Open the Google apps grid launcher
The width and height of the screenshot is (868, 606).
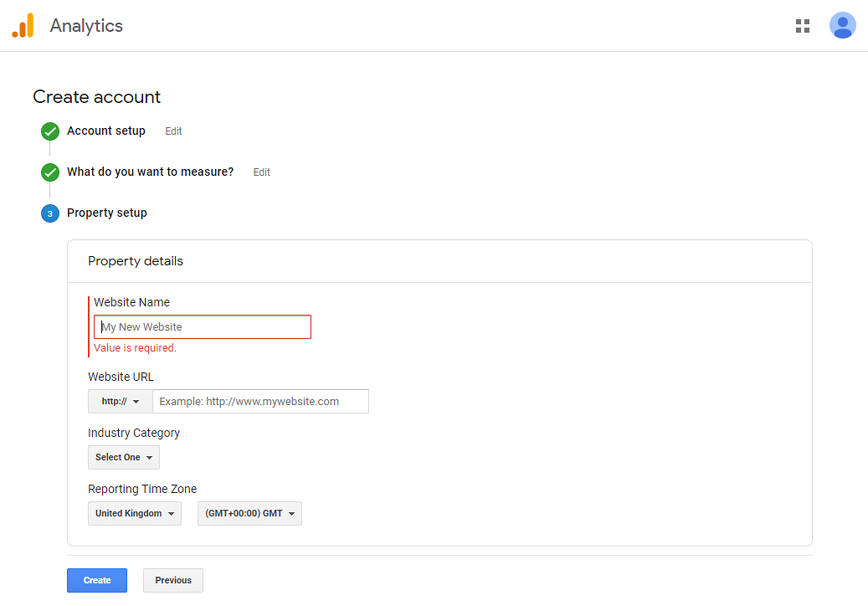[802, 26]
